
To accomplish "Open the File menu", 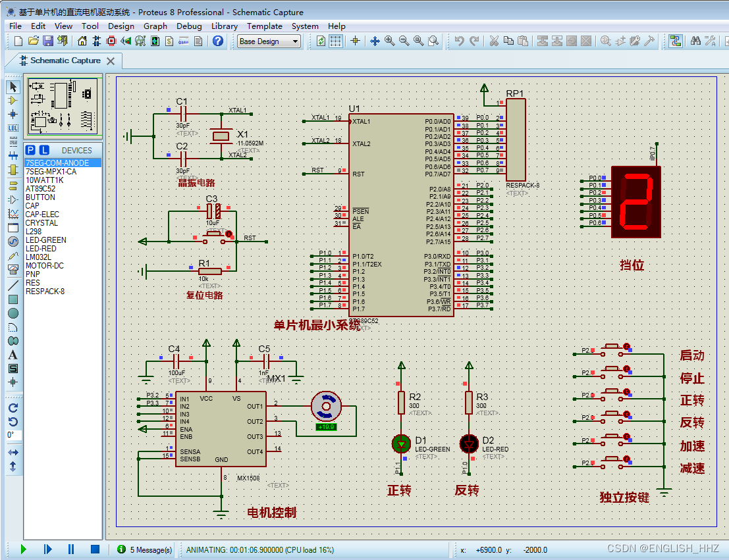I will 15,26.
